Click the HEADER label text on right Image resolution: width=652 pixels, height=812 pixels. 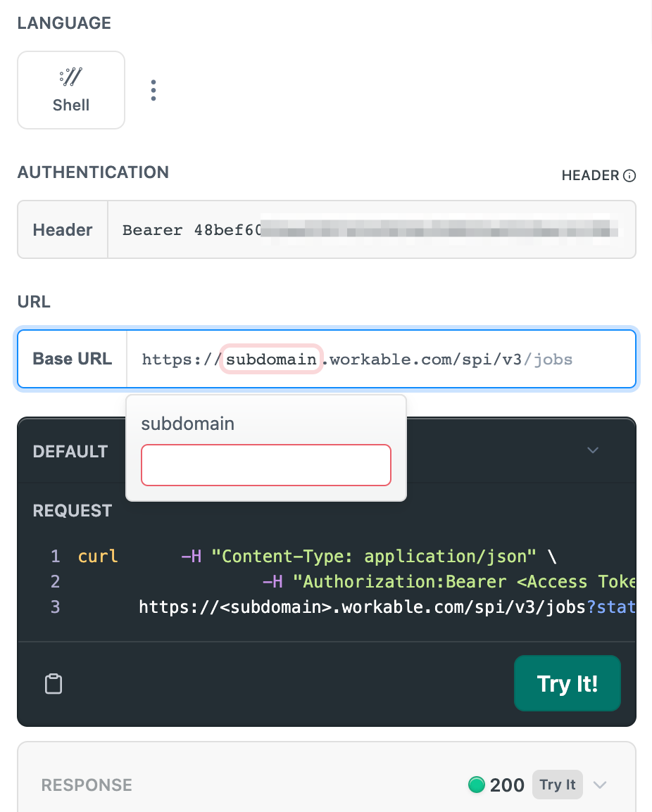tap(590, 175)
